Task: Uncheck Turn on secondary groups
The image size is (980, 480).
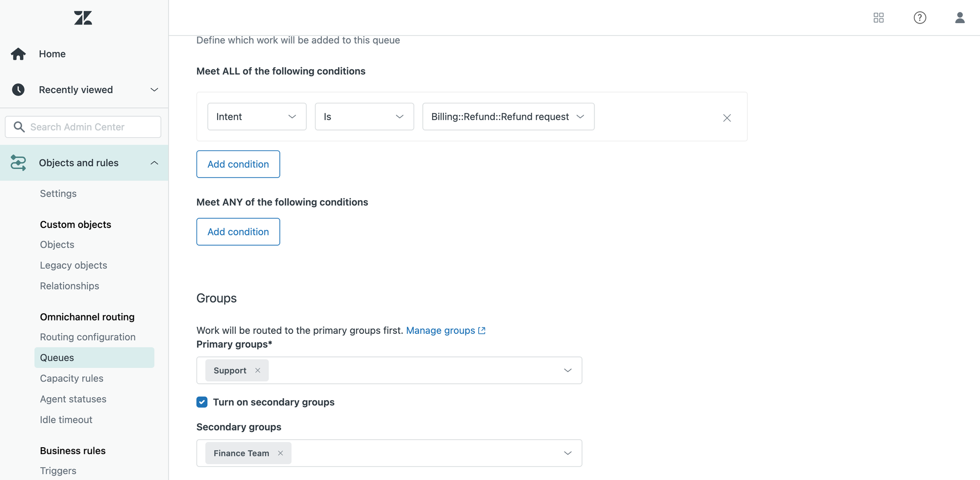Action: [x=202, y=402]
